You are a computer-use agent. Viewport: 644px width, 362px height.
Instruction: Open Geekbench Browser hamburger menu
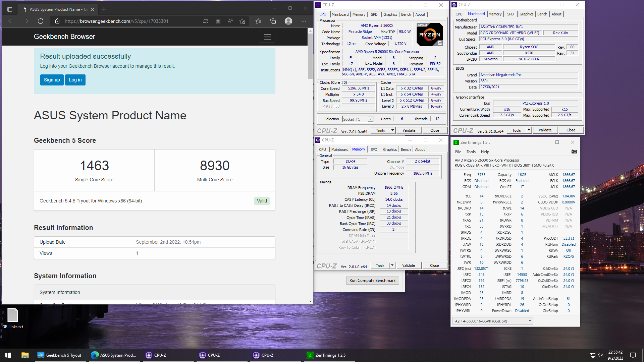point(267,37)
